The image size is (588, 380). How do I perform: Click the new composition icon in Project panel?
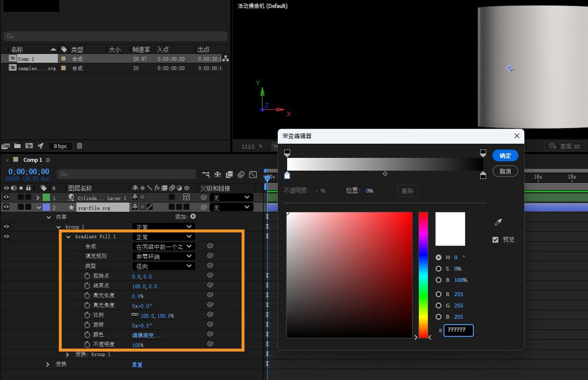tap(29, 146)
